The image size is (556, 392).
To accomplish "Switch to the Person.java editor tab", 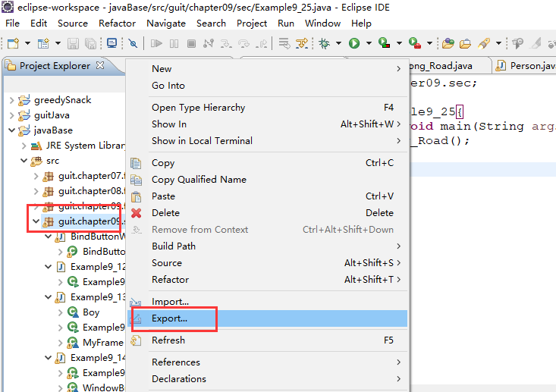I will [x=526, y=66].
